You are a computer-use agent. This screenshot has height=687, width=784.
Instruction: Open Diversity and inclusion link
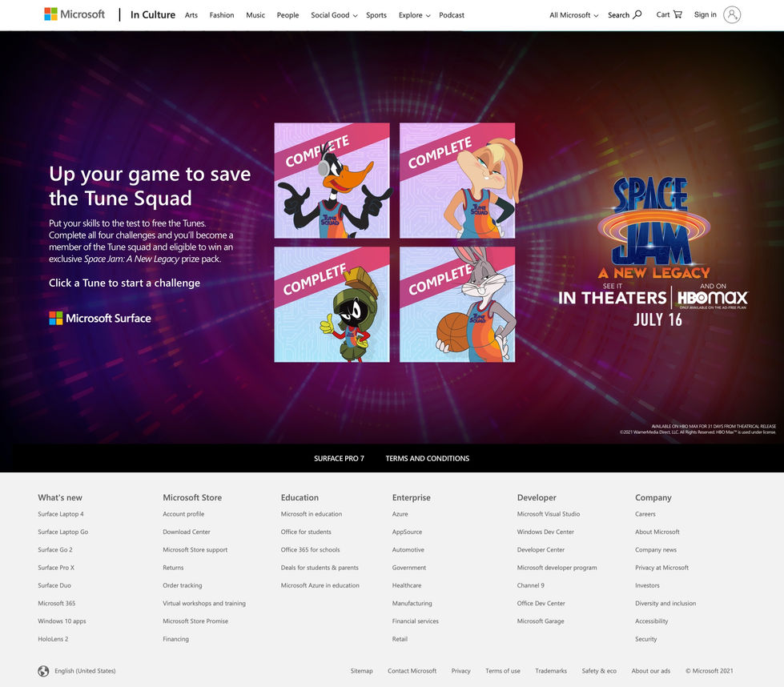665,604
